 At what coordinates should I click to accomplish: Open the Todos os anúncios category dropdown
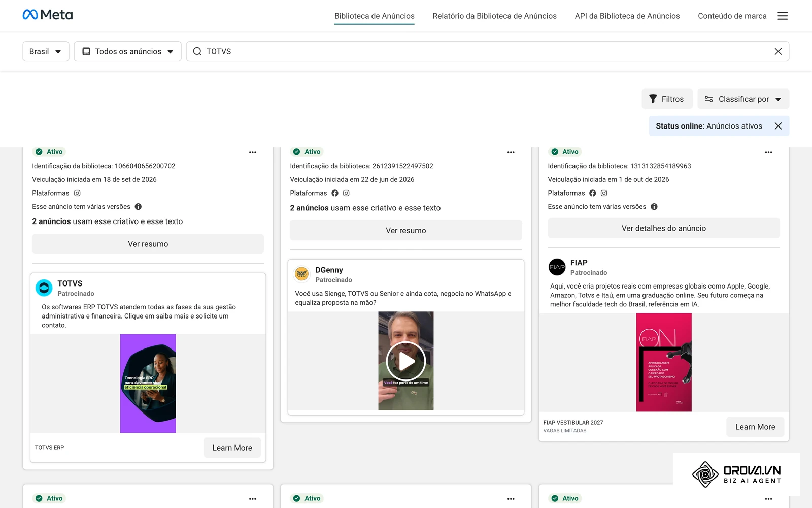128,51
